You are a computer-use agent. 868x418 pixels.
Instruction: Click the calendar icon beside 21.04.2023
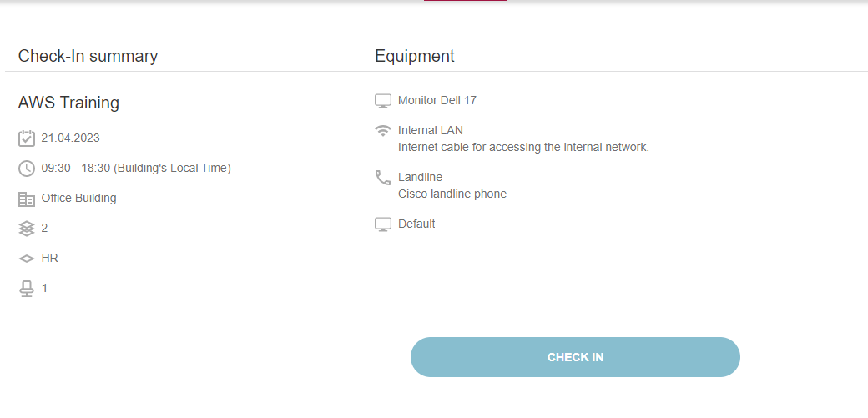(27, 138)
